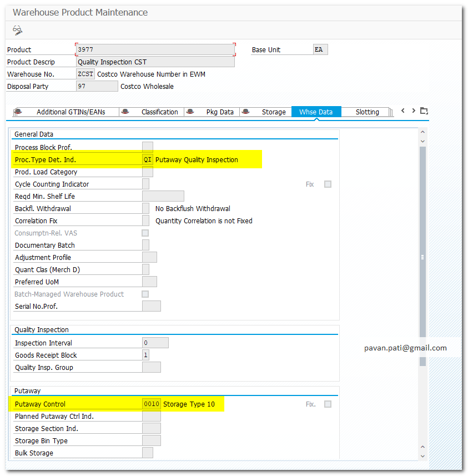
Task: Toggle the Batch-Managed Warehouse Product checkbox
Action: [145, 294]
